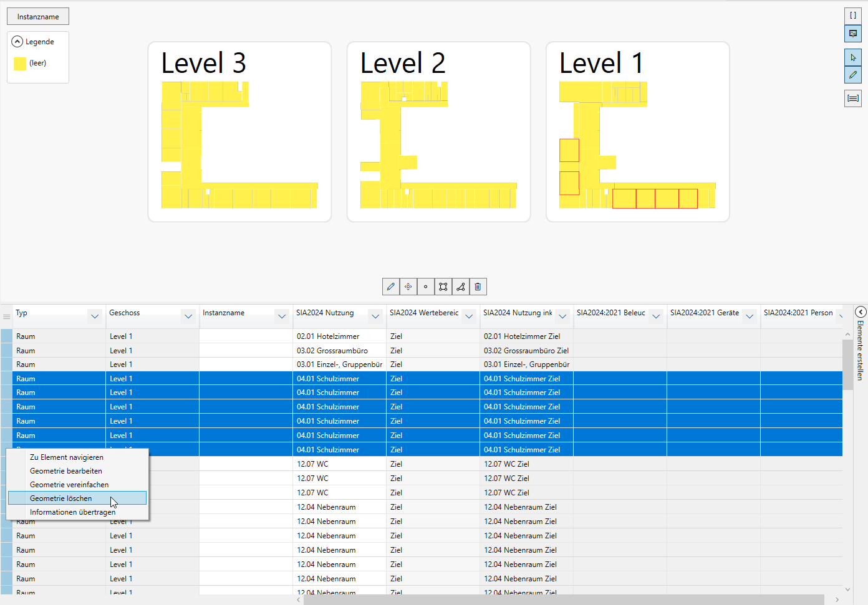Toggle the image display button on right

[852, 34]
